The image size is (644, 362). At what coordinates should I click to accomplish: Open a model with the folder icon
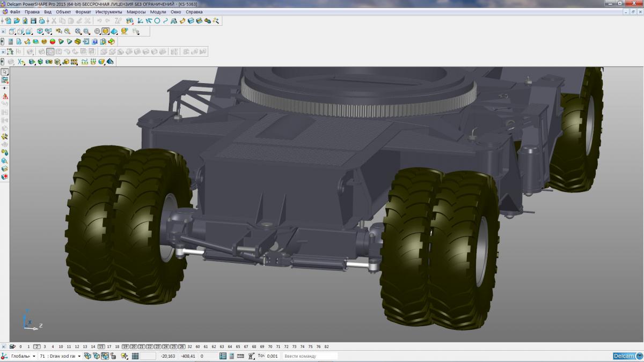[17, 21]
